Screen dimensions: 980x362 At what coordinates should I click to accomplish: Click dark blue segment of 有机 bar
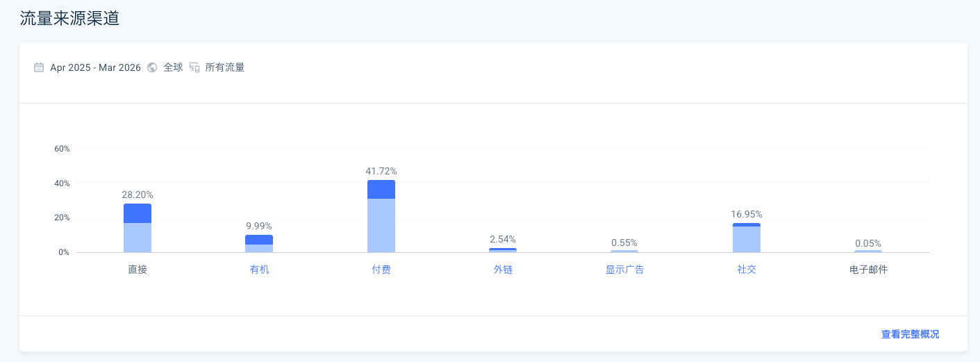click(x=259, y=240)
